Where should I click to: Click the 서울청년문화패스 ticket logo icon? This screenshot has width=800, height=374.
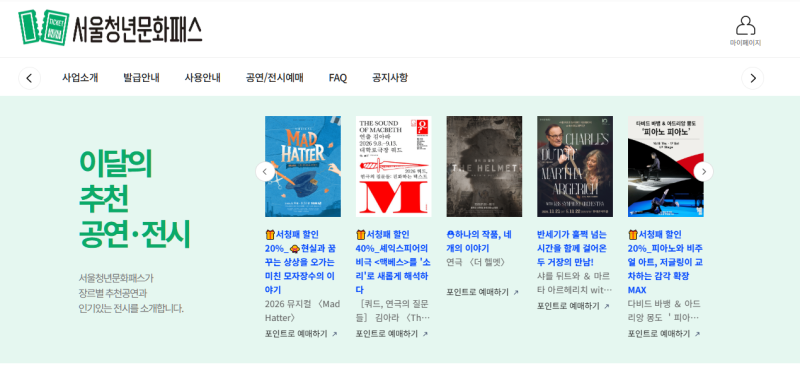43,28
